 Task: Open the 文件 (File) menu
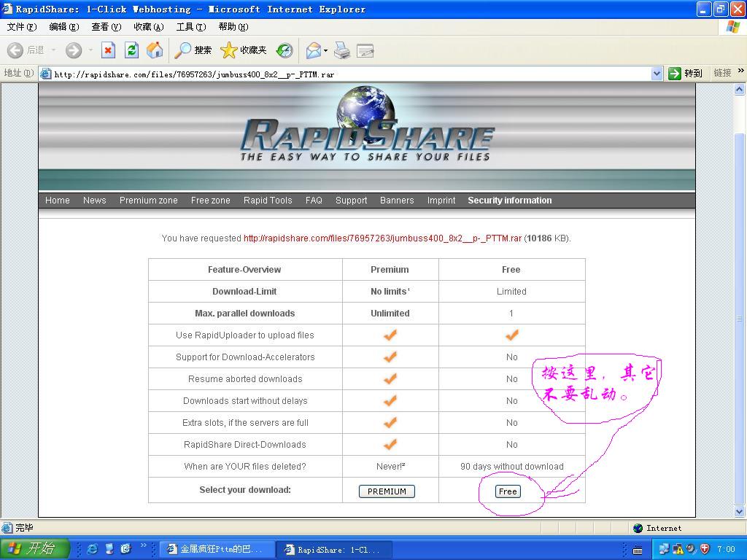pyautogui.click(x=21, y=27)
